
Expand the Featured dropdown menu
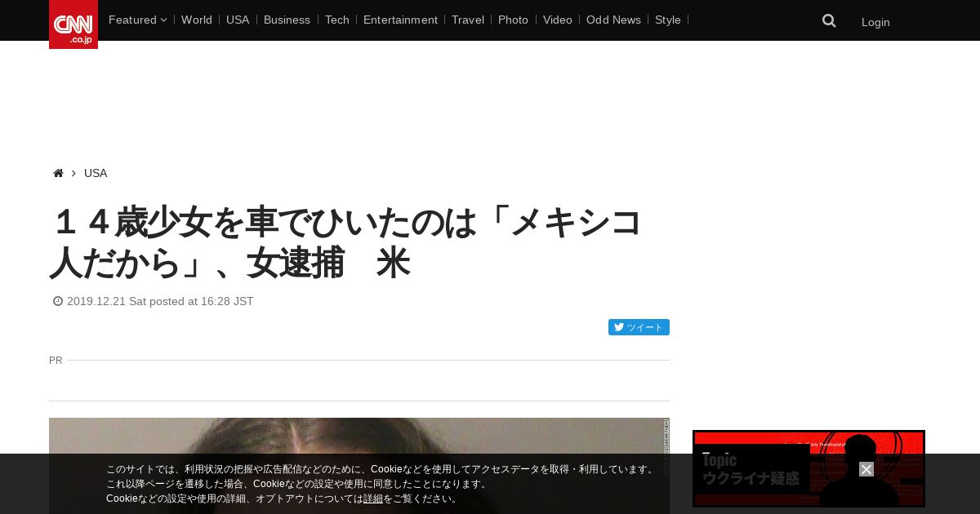tap(137, 20)
